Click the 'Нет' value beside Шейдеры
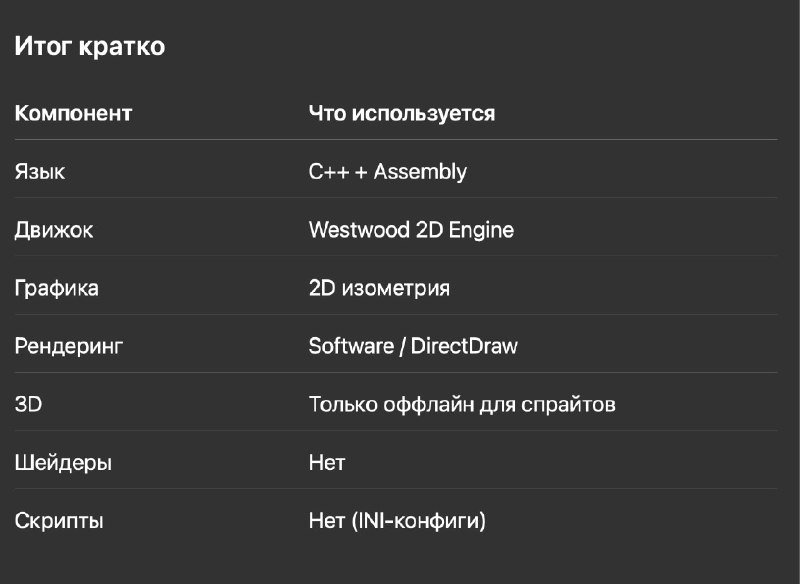Image resolution: width=800 pixels, height=584 pixels. pos(326,463)
